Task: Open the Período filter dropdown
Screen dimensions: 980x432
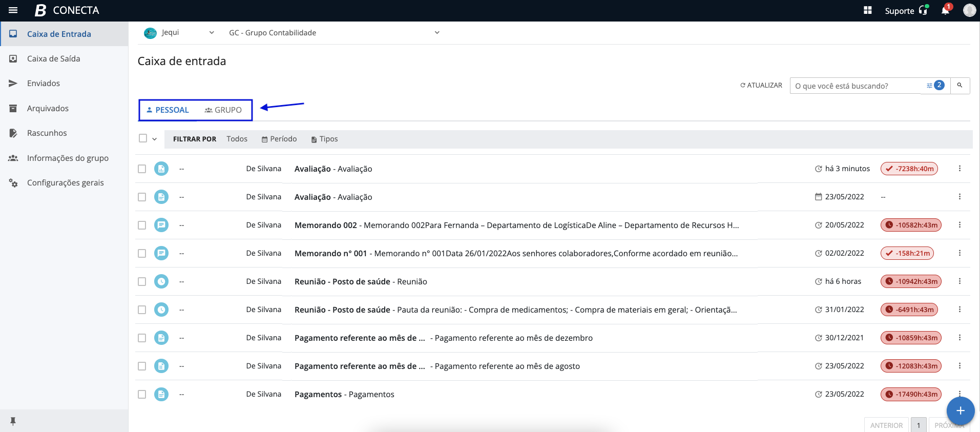Action: [279, 139]
